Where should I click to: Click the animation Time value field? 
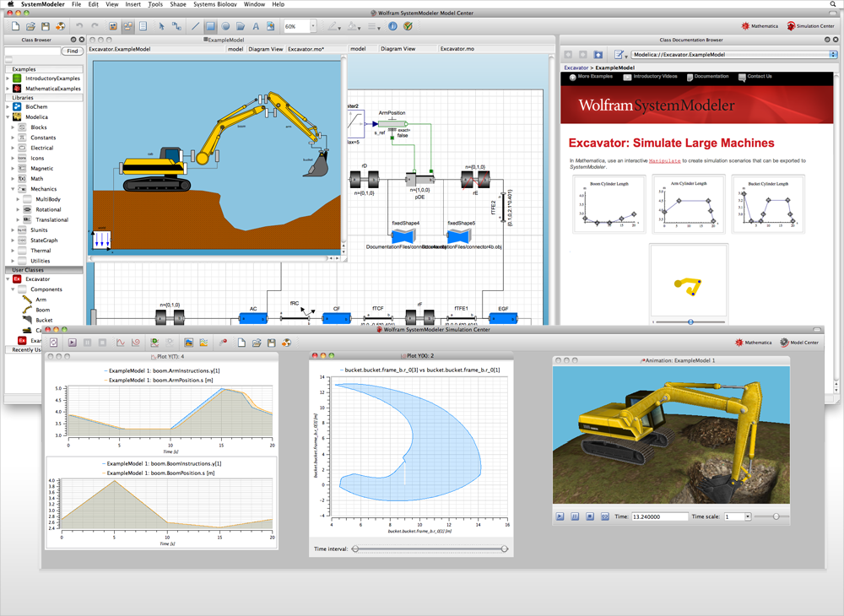(660, 516)
